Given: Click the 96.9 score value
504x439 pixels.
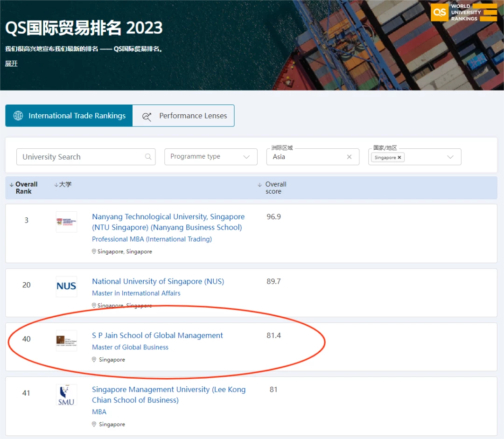Looking at the screenshot, I should point(273,216).
